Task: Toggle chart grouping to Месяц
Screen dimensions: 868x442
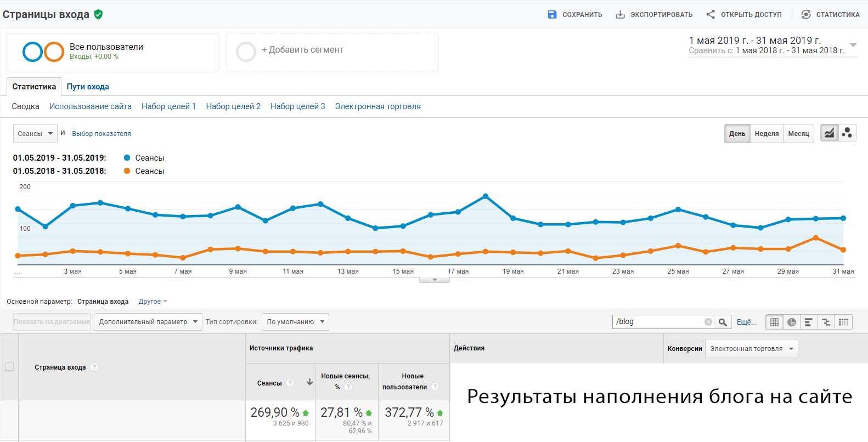Action: pyautogui.click(x=798, y=133)
